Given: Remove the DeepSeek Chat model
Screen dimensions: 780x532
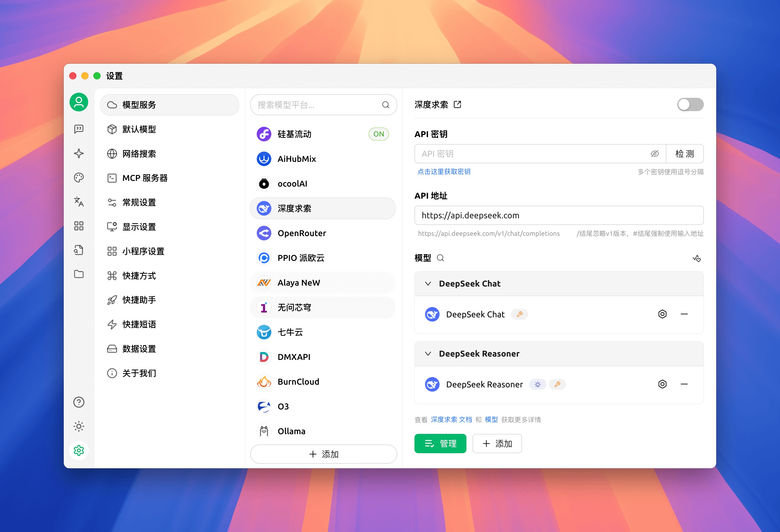Looking at the screenshot, I should (x=684, y=314).
